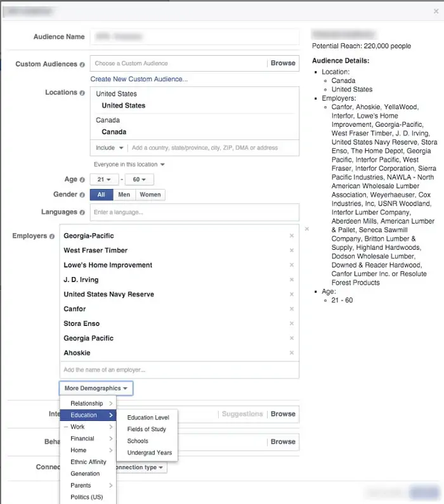Viewport: 444px width, 504px height.
Task: Show info tooltip for Employers
Action: (x=52, y=236)
